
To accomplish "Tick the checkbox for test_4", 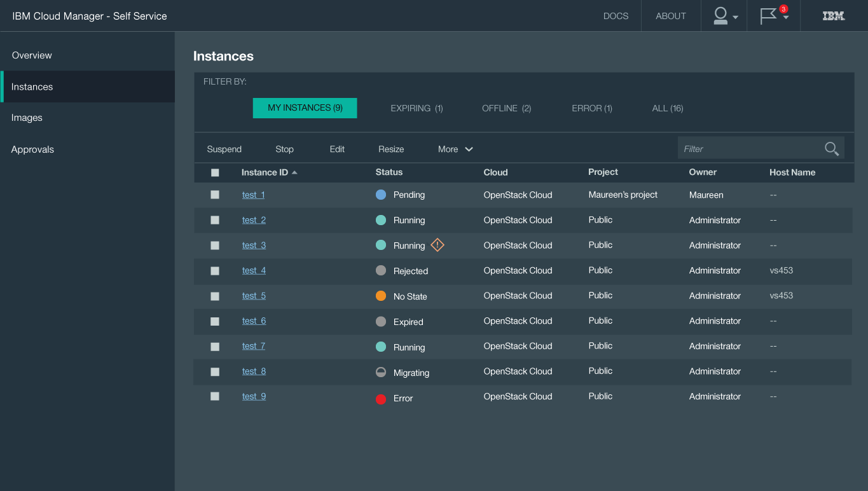I will [x=215, y=270].
